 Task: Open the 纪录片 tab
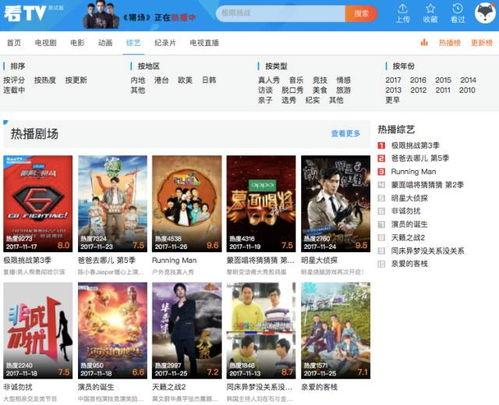click(x=165, y=43)
